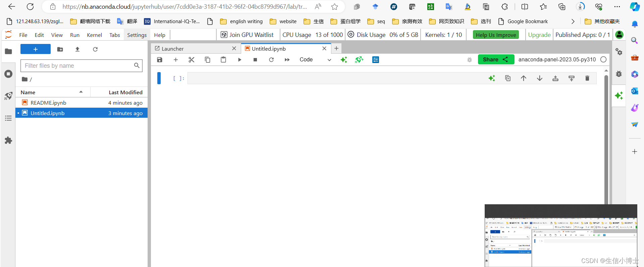The width and height of the screenshot is (644, 267).
Task: Create a new folder in the file browser
Action: point(60,49)
